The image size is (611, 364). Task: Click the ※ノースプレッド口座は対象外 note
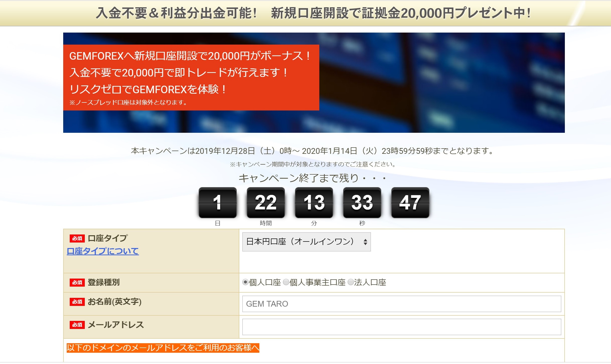(128, 102)
